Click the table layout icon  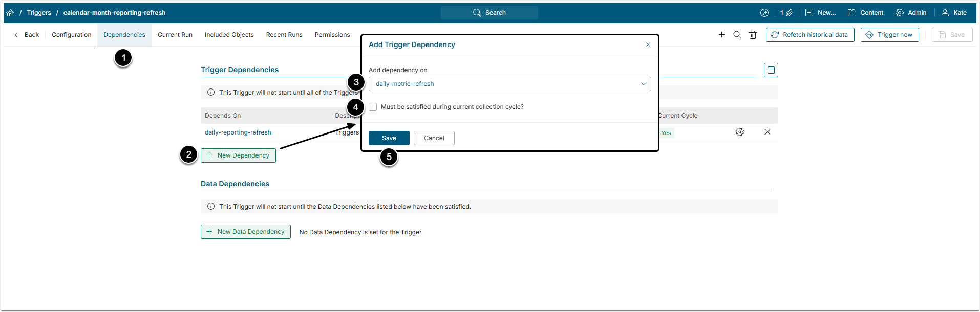click(x=771, y=70)
